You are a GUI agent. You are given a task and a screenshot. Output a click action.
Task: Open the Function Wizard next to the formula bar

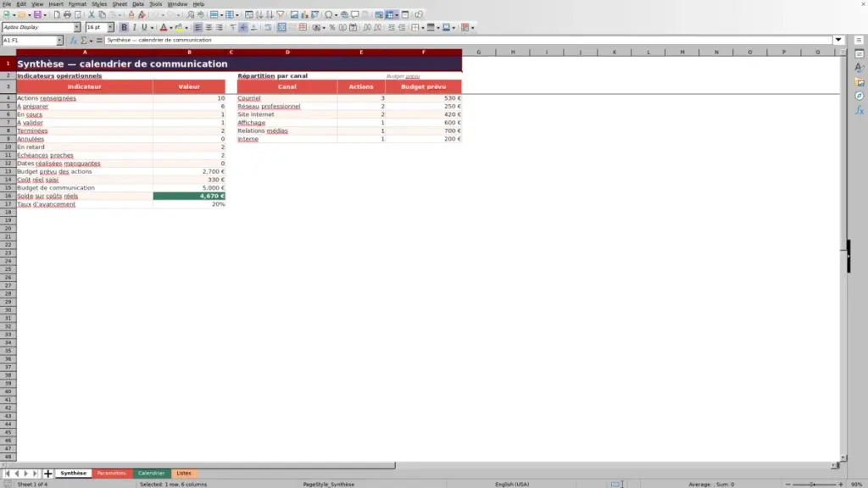[x=73, y=41]
